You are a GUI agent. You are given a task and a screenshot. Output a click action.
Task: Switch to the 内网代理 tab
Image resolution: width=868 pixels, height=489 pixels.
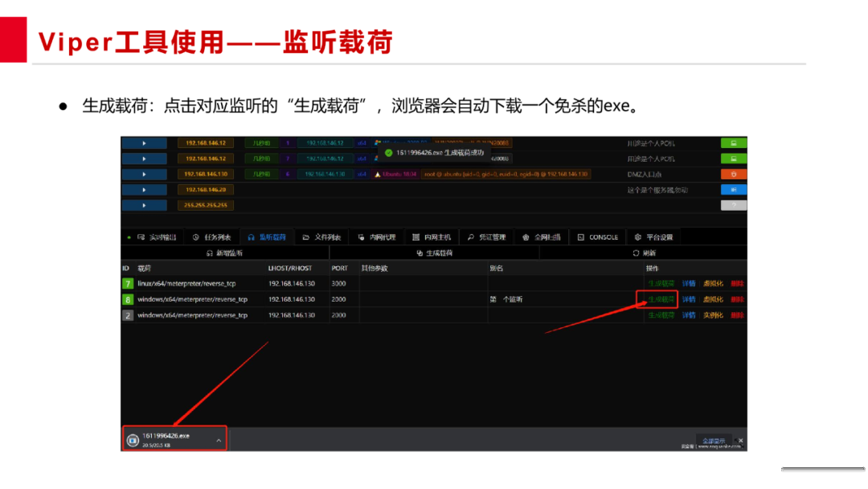click(377, 237)
